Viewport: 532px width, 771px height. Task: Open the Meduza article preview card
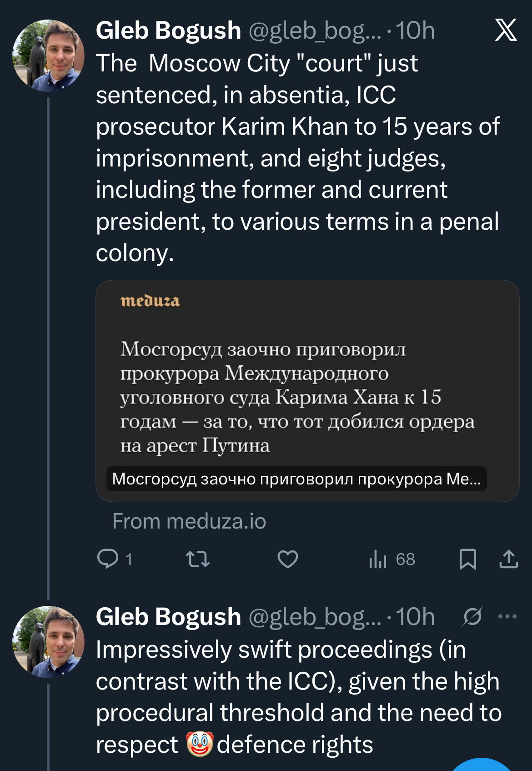coord(307,391)
